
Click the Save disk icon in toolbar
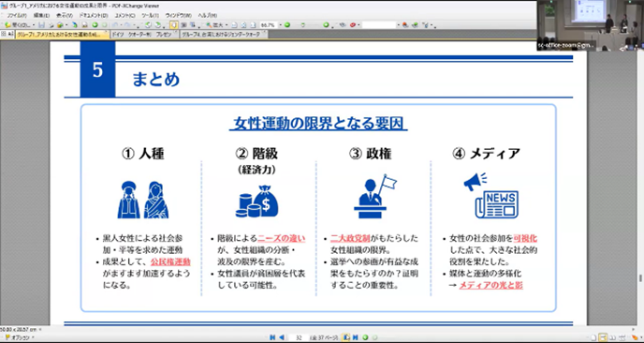click(41, 24)
